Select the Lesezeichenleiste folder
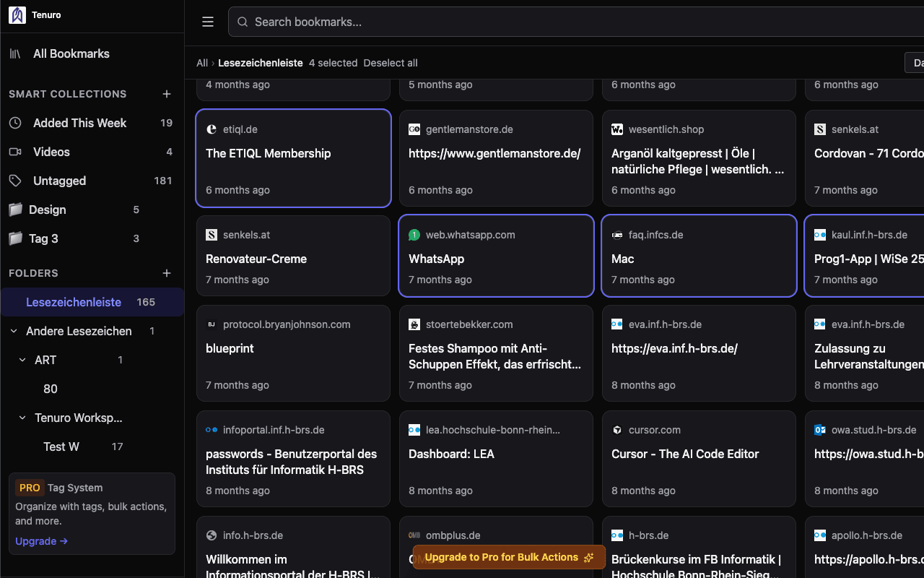This screenshot has width=924, height=578. tap(92, 302)
